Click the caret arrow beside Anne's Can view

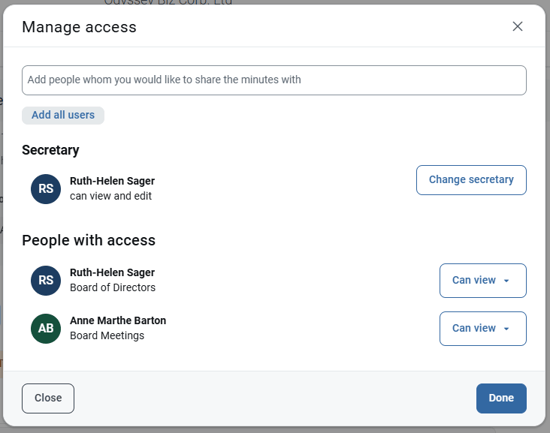[506, 329]
